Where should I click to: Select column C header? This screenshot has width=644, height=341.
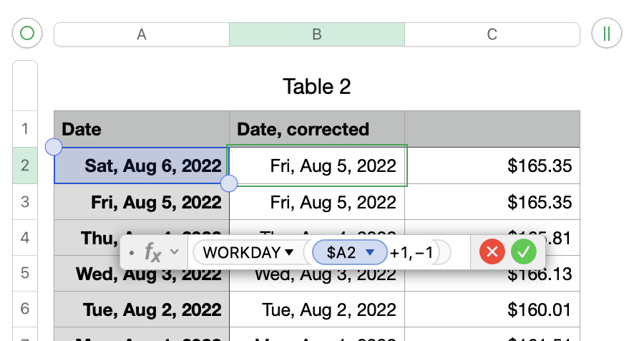[x=492, y=34]
